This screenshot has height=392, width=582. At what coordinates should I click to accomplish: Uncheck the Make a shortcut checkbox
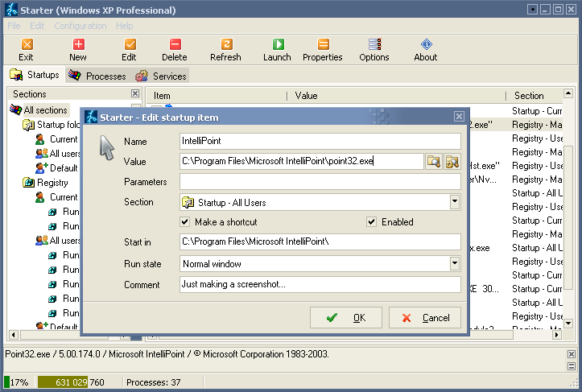coord(185,222)
